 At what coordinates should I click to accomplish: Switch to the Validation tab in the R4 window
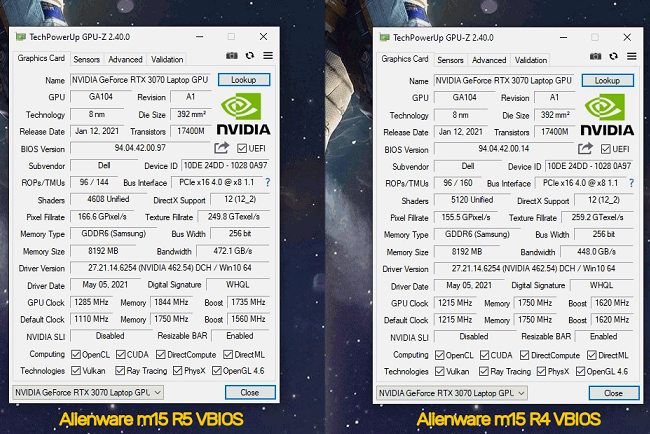tap(531, 60)
